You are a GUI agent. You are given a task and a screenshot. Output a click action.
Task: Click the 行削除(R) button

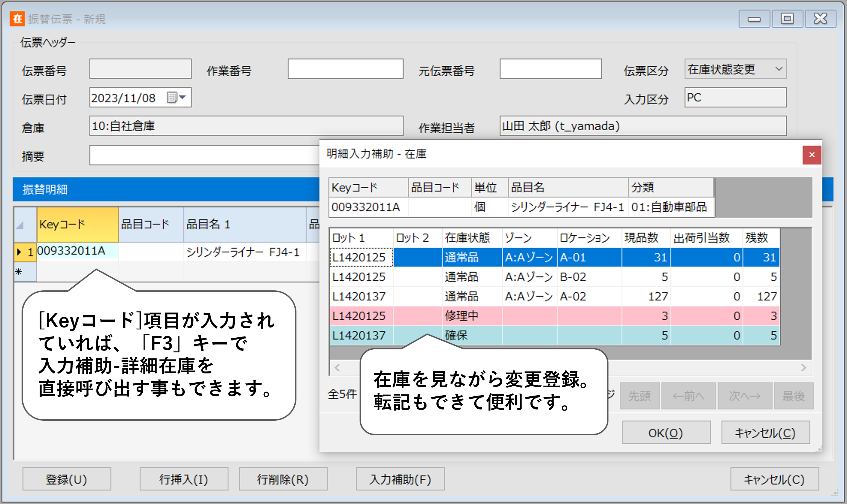pyautogui.click(x=283, y=479)
